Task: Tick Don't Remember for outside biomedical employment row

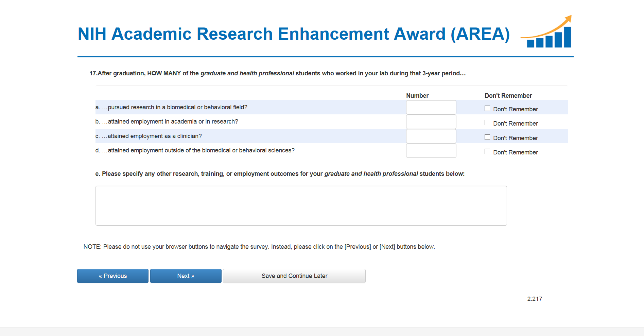Action: (487, 152)
